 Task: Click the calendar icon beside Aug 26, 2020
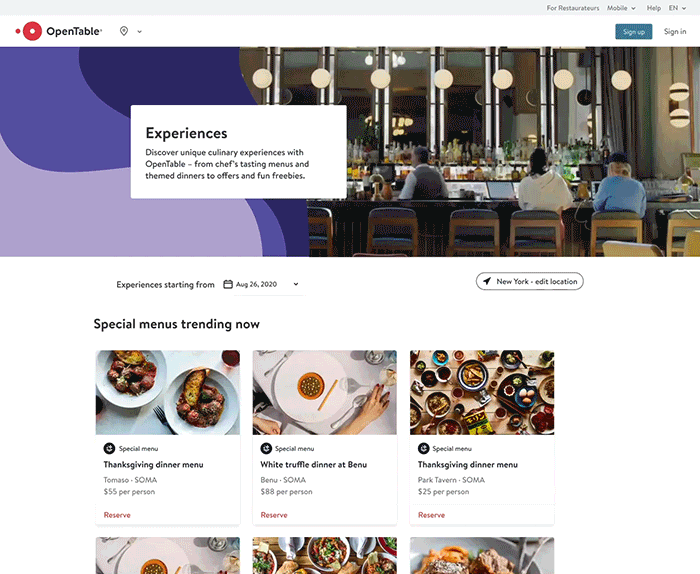[x=228, y=284]
